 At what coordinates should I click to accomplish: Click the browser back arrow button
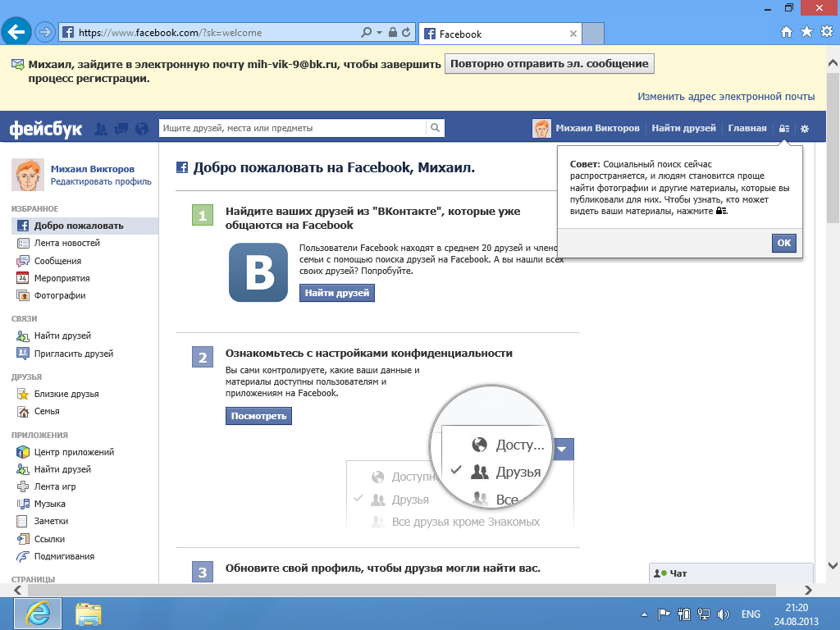(x=16, y=32)
